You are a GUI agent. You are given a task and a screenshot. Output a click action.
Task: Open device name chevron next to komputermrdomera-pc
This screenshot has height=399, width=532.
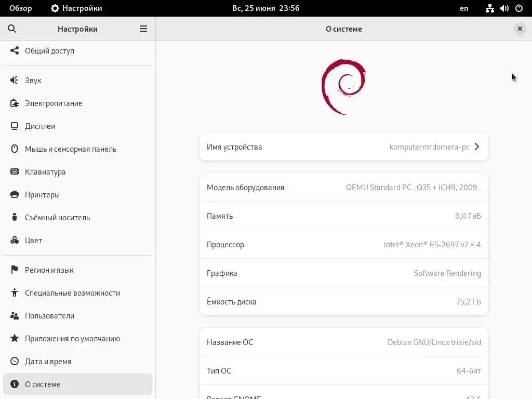[477, 147]
